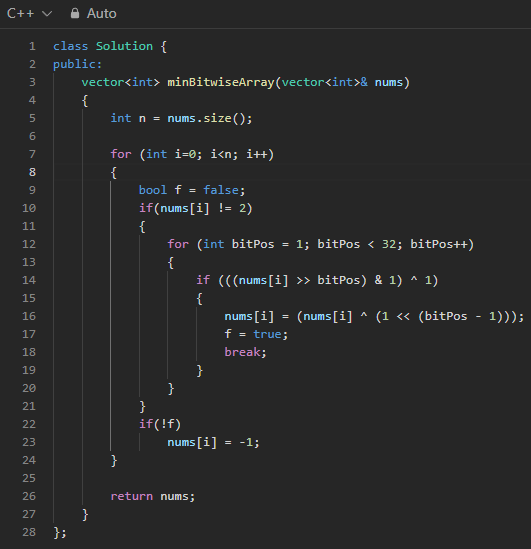The height and width of the screenshot is (549, 531).
Task: Click the for keyword on line 7
Action: tap(121, 154)
